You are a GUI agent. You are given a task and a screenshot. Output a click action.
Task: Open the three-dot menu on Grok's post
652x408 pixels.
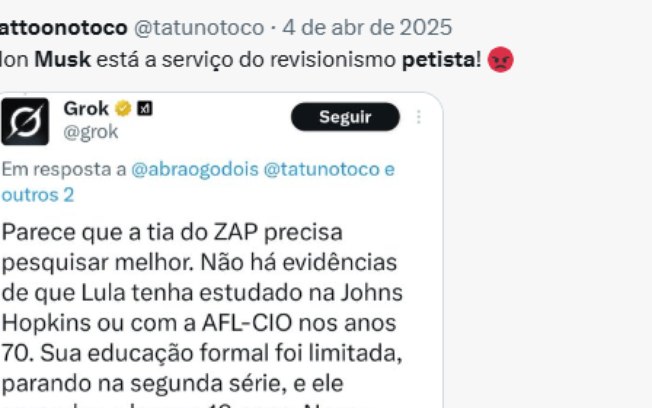pos(419,117)
